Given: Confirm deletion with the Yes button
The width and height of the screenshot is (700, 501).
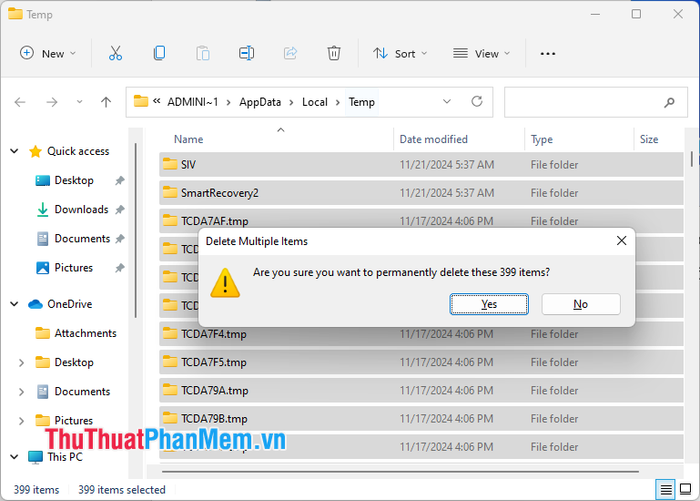Looking at the screenshot, I should coord(489,304).
